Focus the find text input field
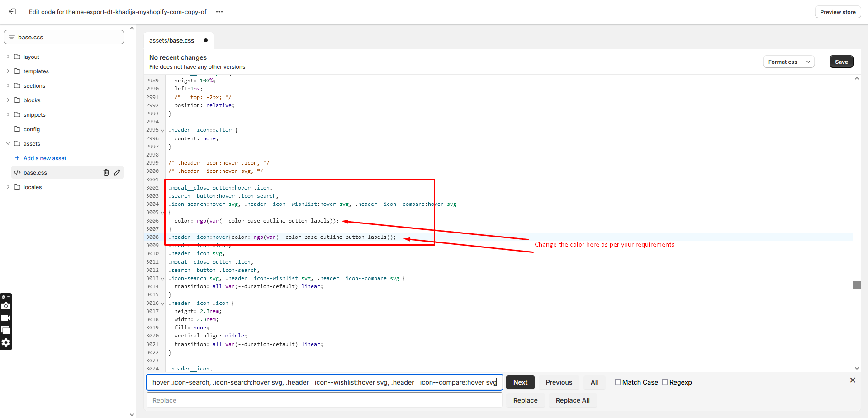This screenshot has width=868, height=418. (x=324, y=382)
